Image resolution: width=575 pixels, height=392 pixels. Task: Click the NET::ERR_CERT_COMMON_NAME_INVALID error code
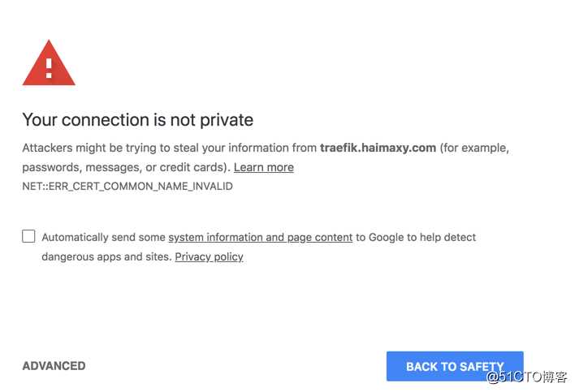point(128,186)
